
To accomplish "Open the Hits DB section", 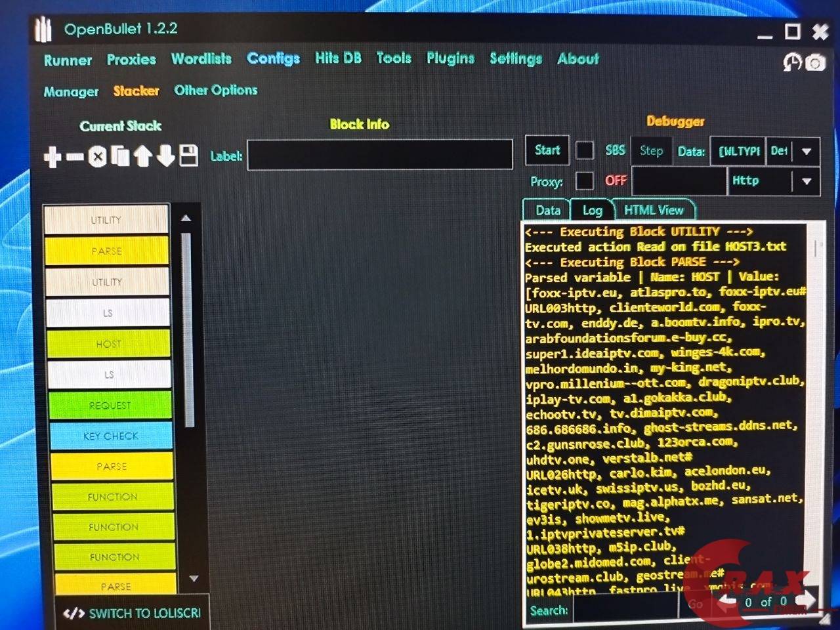I will click(338, 58).
